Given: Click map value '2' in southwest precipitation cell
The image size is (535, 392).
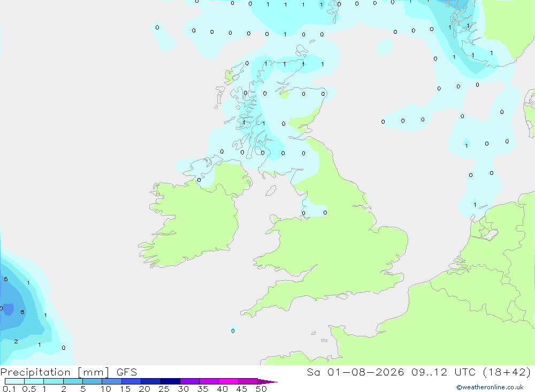Looking at the screenshot, I should coord(16,341).
